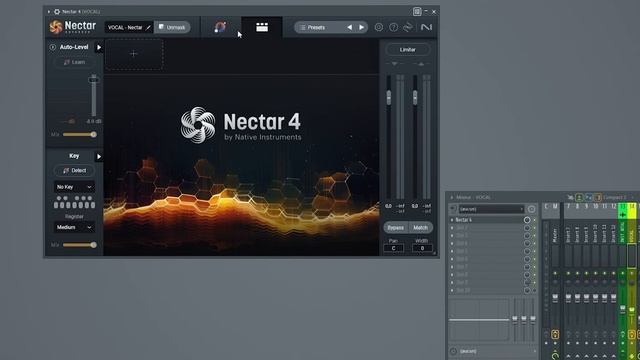Click the Master track lock icon
The width and height of the screenshot is (640, 360).
(x=555, y=335)
